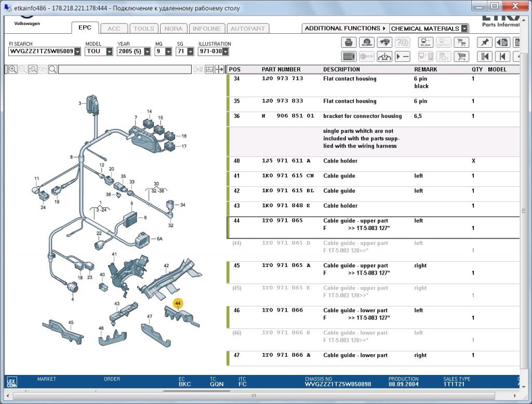The width and height of the screenshot is (532, 404).
Task: Click the Volkswagen logo
Action: click(x=27, y=20)
